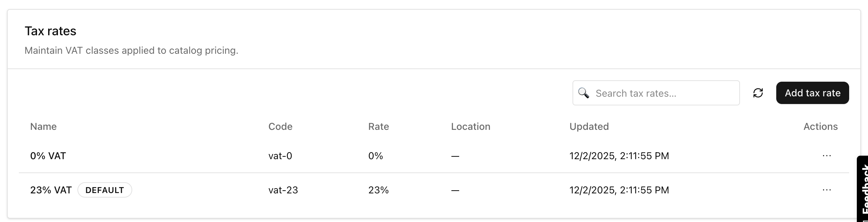The width and height of the screenshot is (868, 222).
Task: Click the Location column header
Action: [471, 126]
